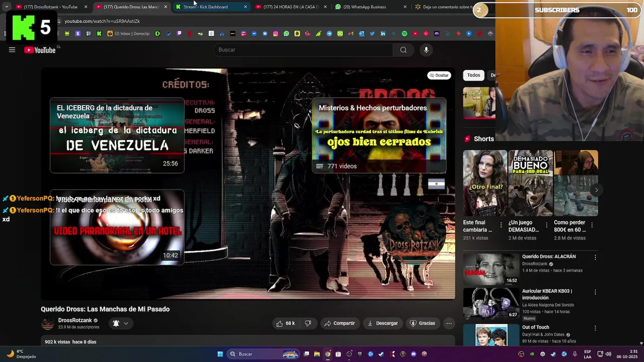Screen dimensions: 644x362
Task: Open the Windows Start menu
Action: (220, 354)
